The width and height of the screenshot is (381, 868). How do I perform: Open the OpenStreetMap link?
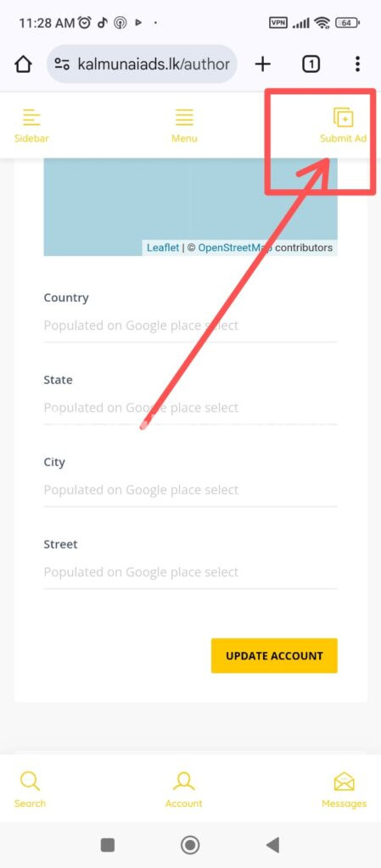[235, 248]
